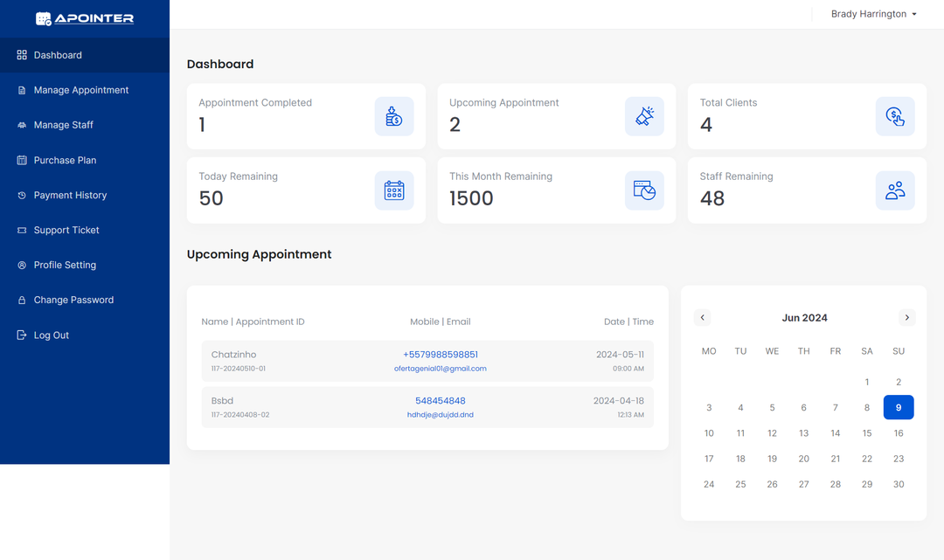The image size is (944, 560).
Task: Click the Today Remaining calendar icon
Action: point(394,190)
